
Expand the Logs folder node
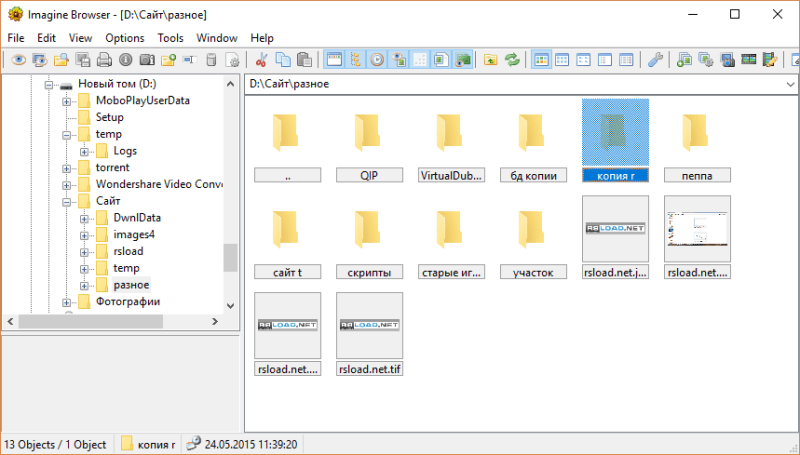point(84,152)
